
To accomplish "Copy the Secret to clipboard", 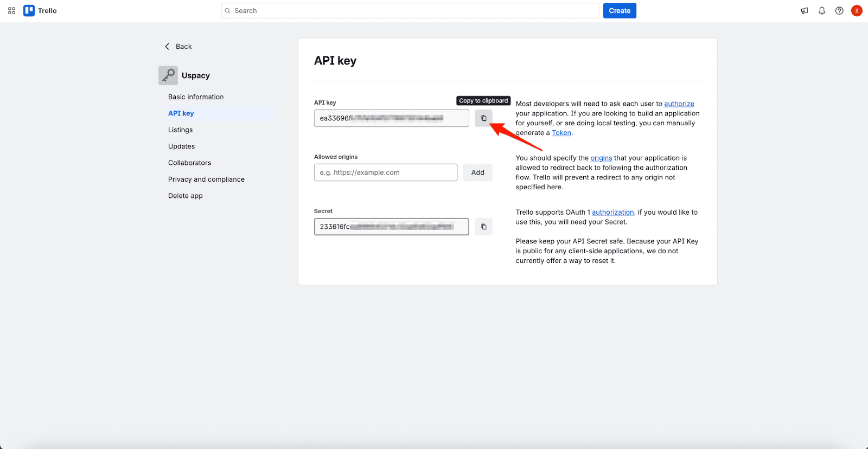I will click(x=483, y=227).
